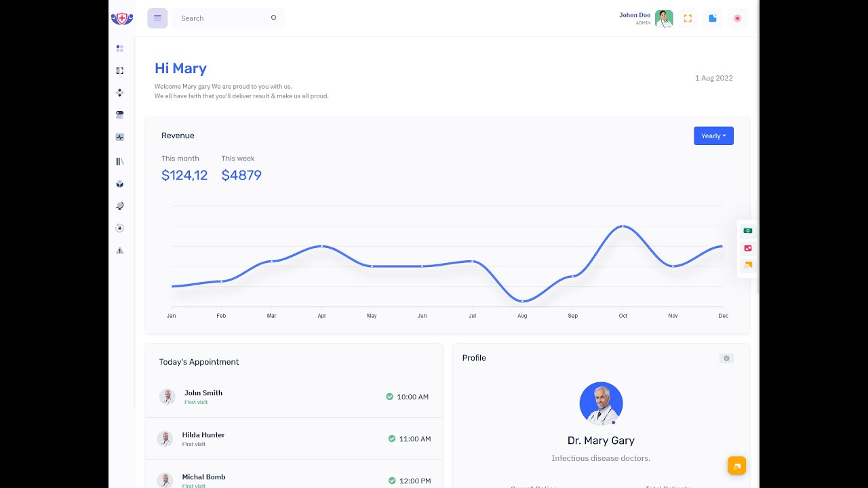Click the toggle-switch sidebar icon
Viewport: 868px width, 488px height.
tap(120, 115)
